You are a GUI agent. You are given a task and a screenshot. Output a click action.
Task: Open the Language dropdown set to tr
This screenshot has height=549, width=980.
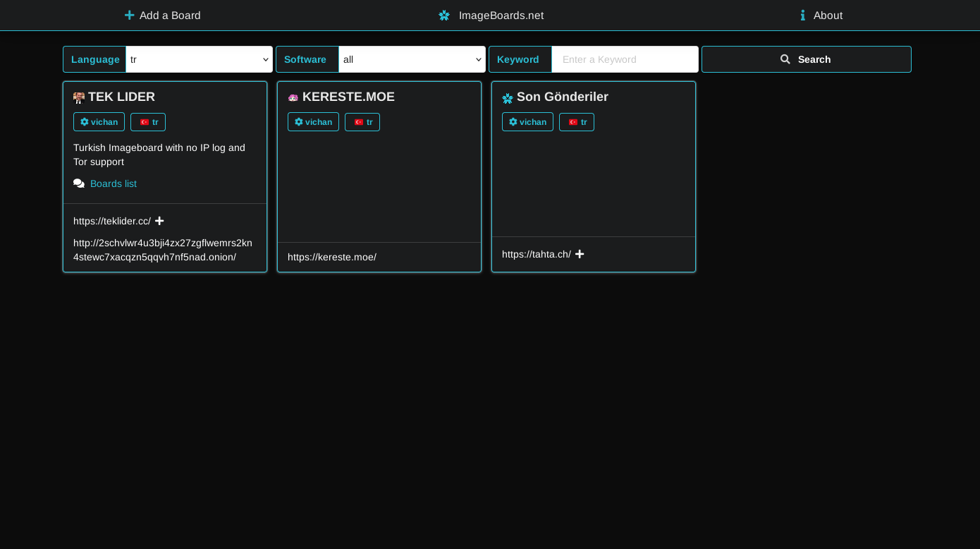point(199,59)
